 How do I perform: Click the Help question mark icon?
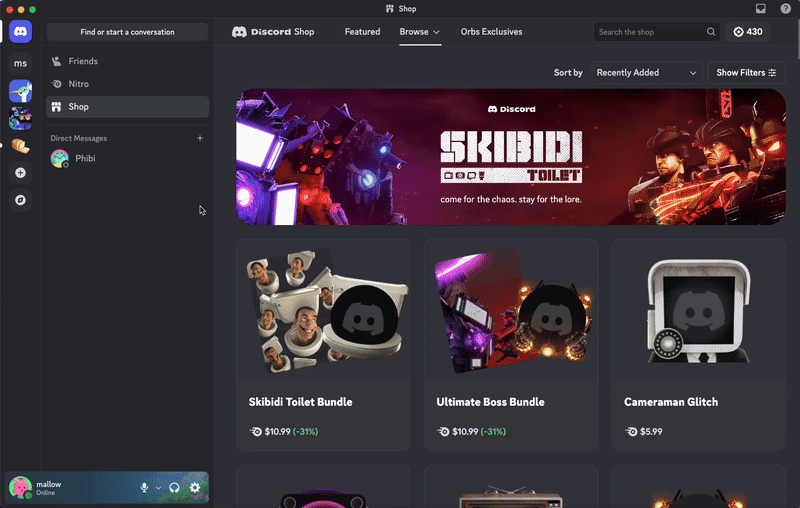(786, 9)
